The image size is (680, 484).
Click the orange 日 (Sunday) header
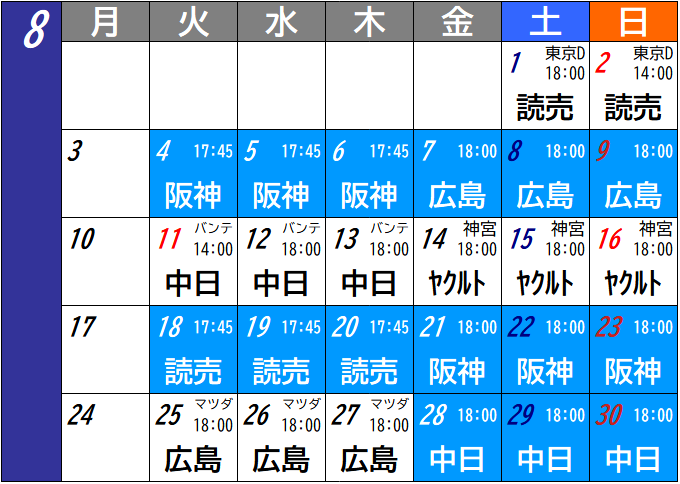pyautogui.click(x=633, y=22)
